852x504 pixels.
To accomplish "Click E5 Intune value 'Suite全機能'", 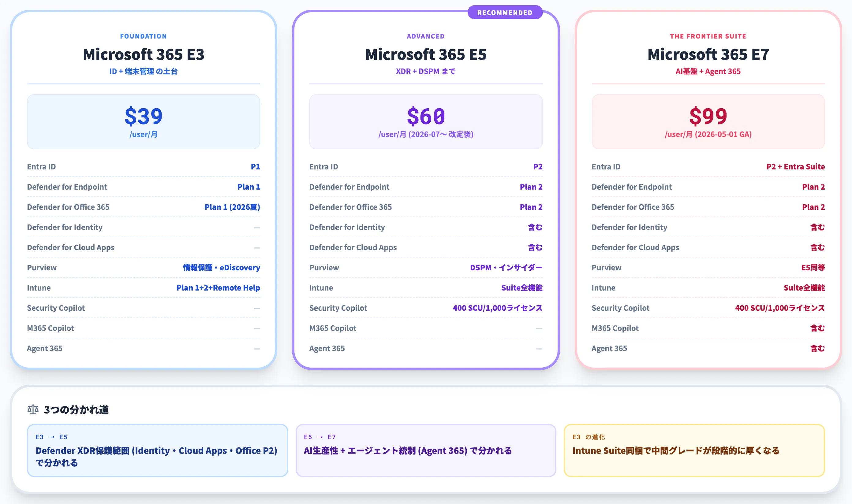I will (x=522, y=288).
